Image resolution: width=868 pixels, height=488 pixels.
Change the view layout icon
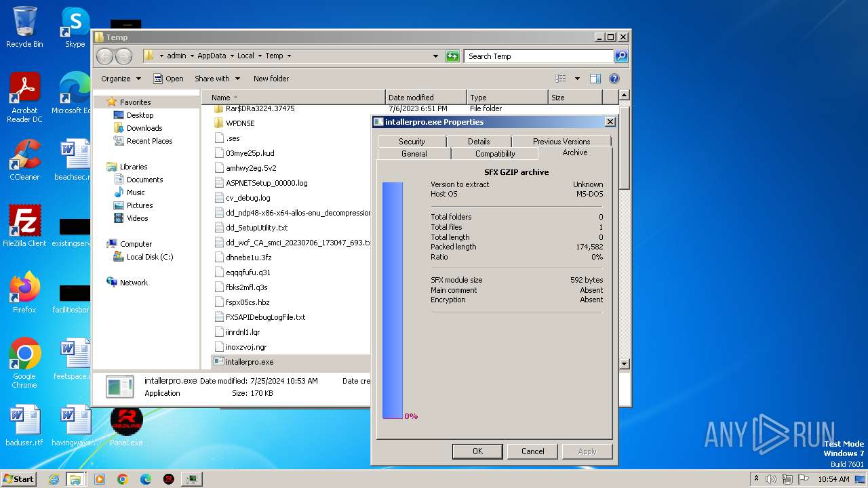(561, 79)
